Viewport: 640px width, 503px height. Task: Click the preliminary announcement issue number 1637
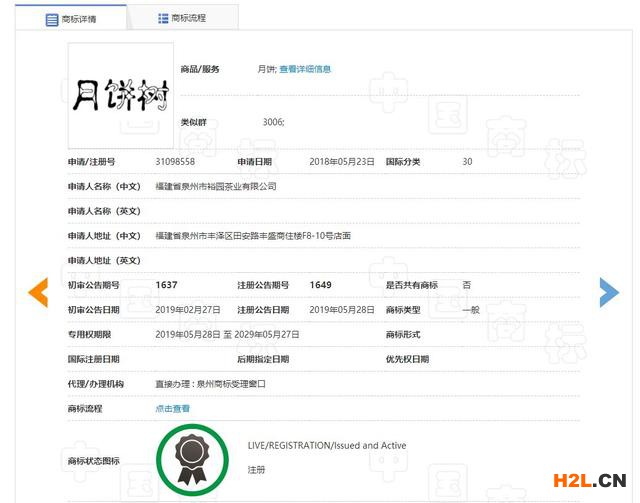(x=166, y=285)
